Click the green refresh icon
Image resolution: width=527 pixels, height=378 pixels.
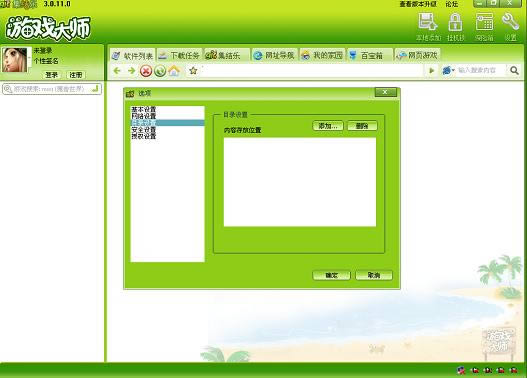(x=160, y=71)
